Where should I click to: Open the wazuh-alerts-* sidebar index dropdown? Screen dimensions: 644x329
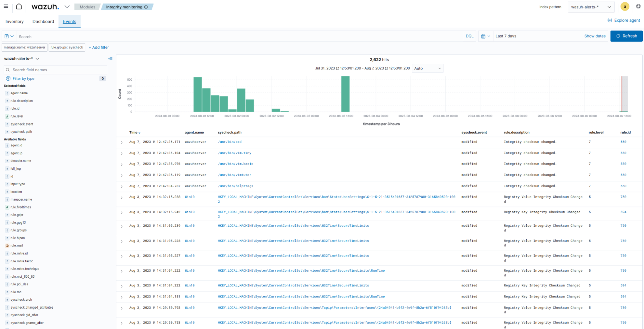22,59
